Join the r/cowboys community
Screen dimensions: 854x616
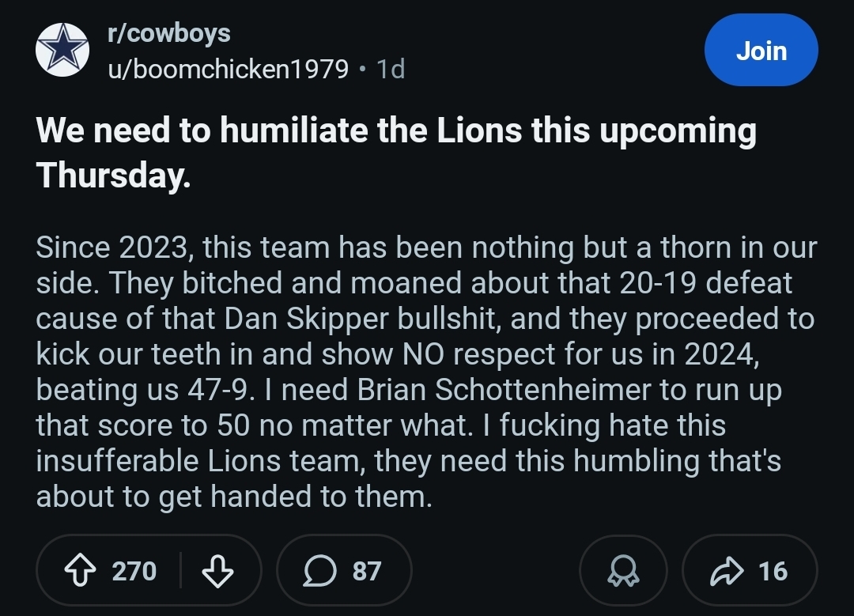[x=761, y=50]
